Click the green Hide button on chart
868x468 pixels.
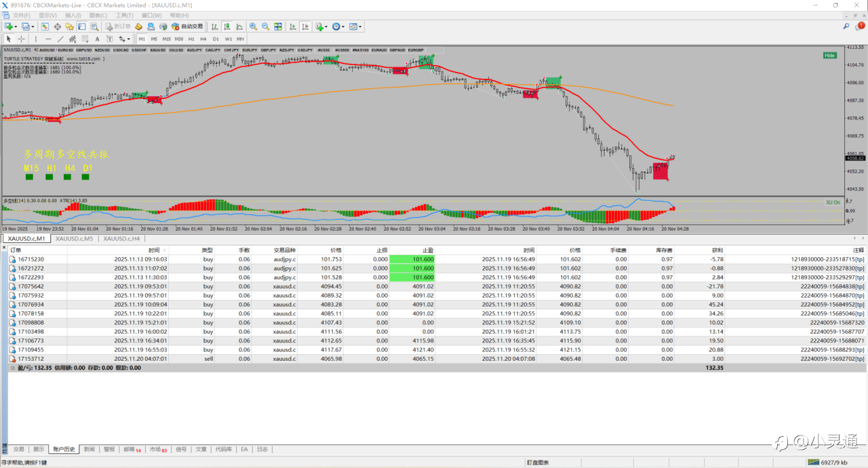829,56
